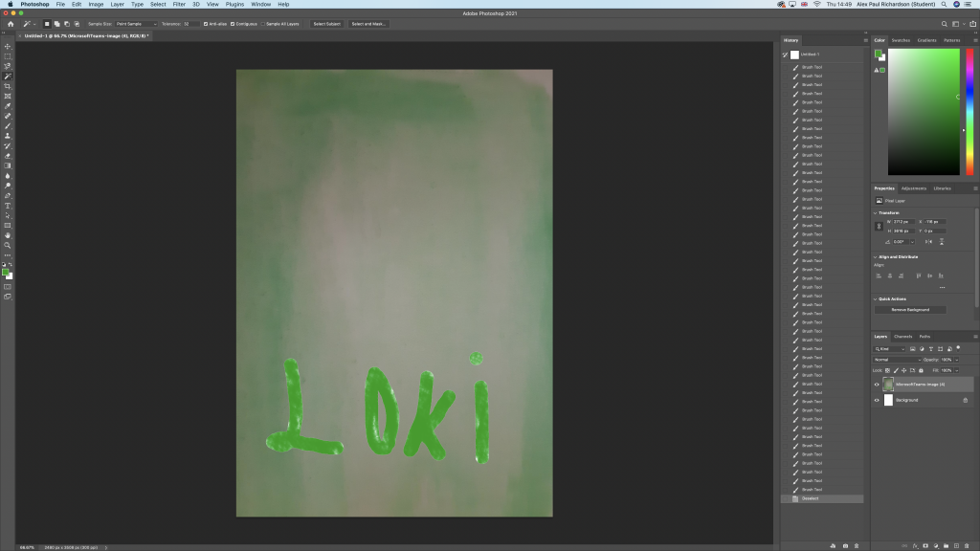Select the Lasso tool

[x=8, y=66]
